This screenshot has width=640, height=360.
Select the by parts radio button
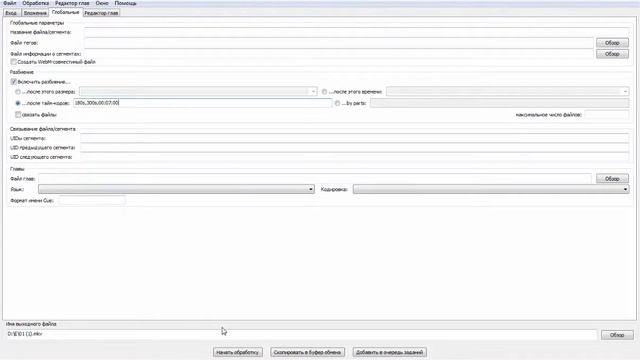coord(337,103)
